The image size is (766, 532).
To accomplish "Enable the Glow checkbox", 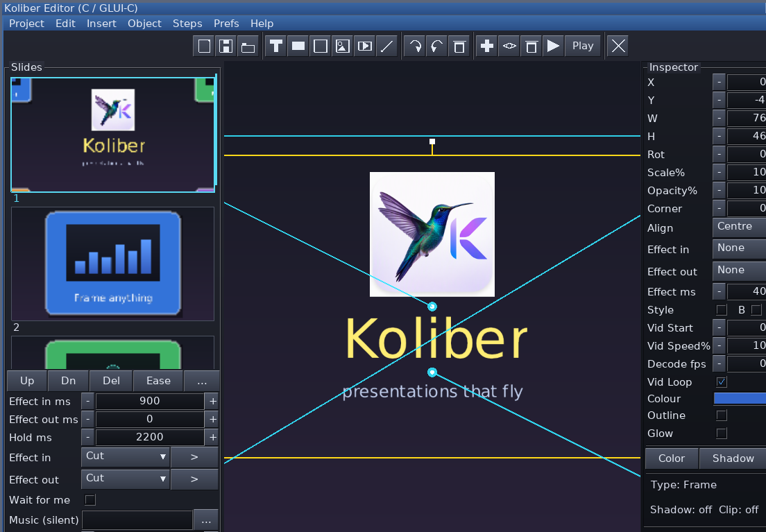I will point(722,434).
